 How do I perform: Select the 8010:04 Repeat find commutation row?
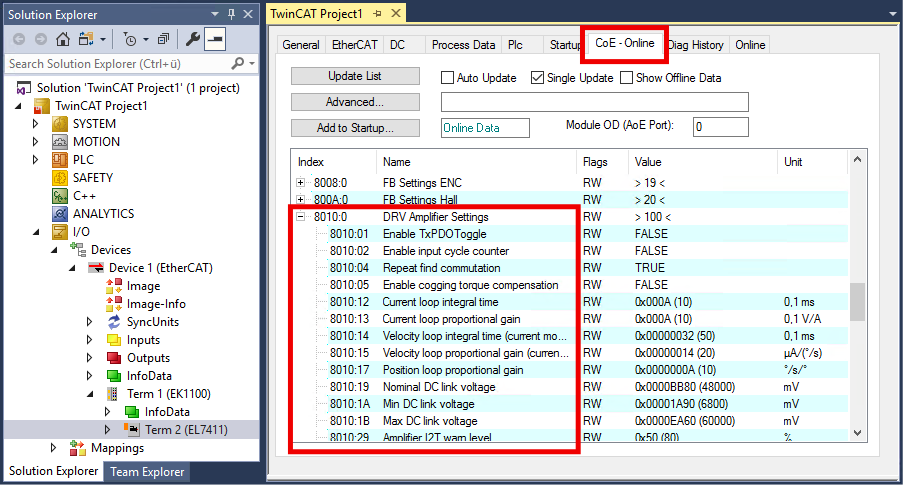coord(569,268)
